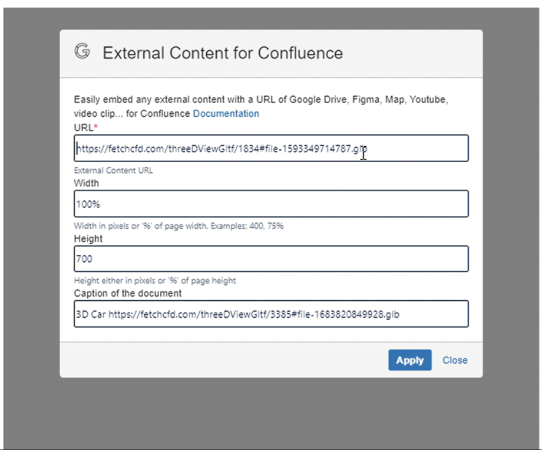Click the empty footer area left of Apply
Image resolution: width=542 pixels, height=450 pixels.
point(224,360)
